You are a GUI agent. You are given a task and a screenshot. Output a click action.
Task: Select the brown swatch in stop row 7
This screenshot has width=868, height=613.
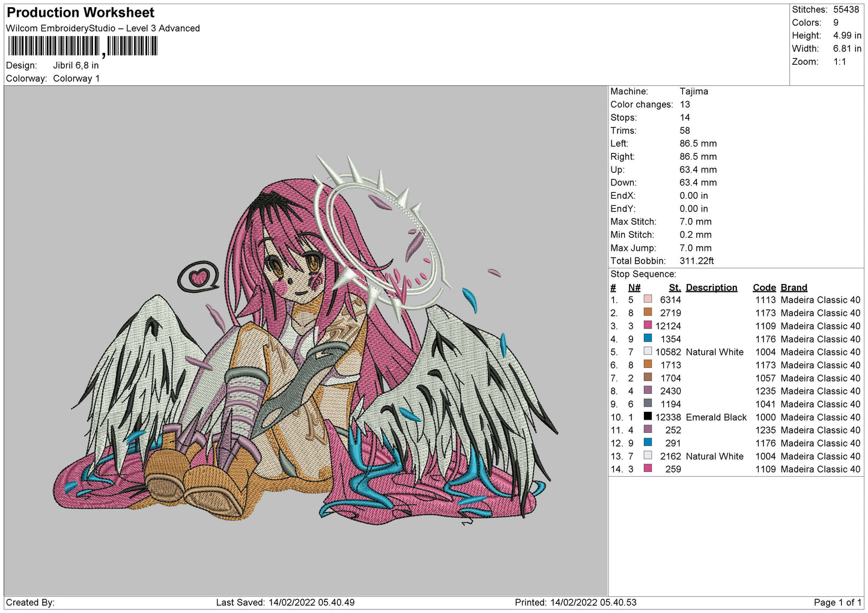click(648, 378)
